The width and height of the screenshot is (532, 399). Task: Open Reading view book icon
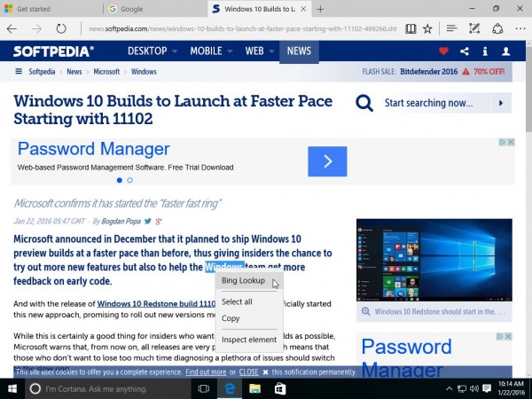pos(407,28)
